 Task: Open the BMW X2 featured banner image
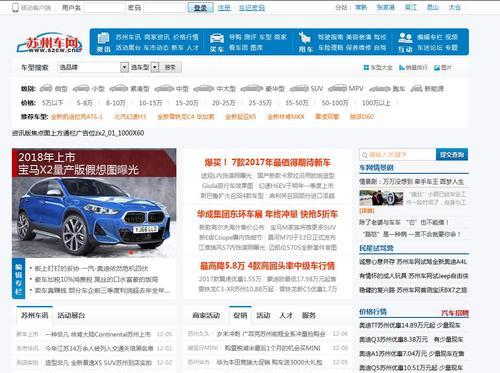coord(94,203)
